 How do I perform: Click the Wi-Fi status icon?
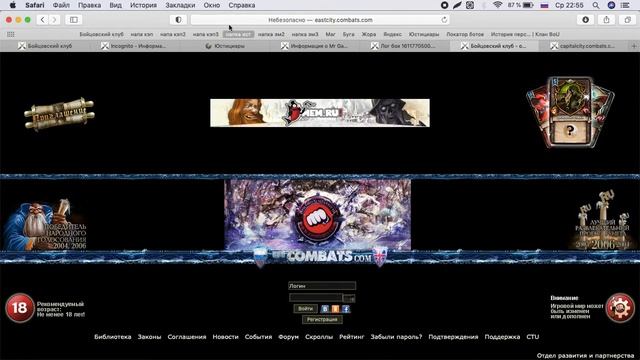(497, 5)
